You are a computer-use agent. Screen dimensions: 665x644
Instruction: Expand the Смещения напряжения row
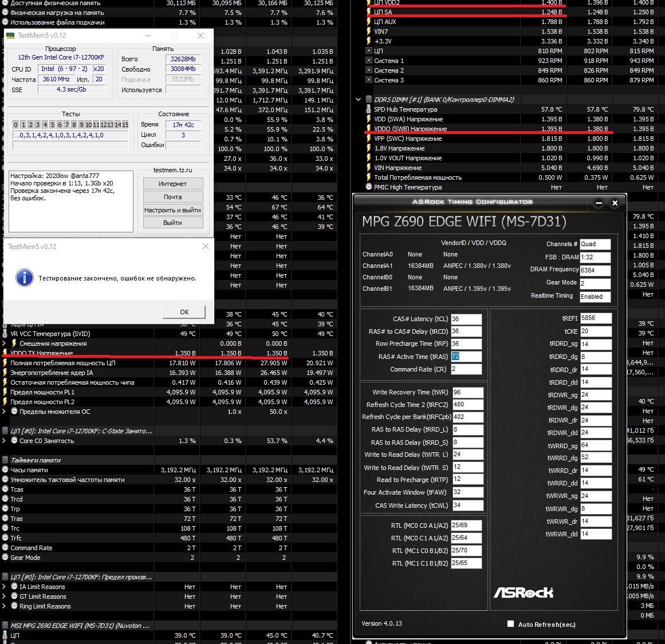(4, 343)
